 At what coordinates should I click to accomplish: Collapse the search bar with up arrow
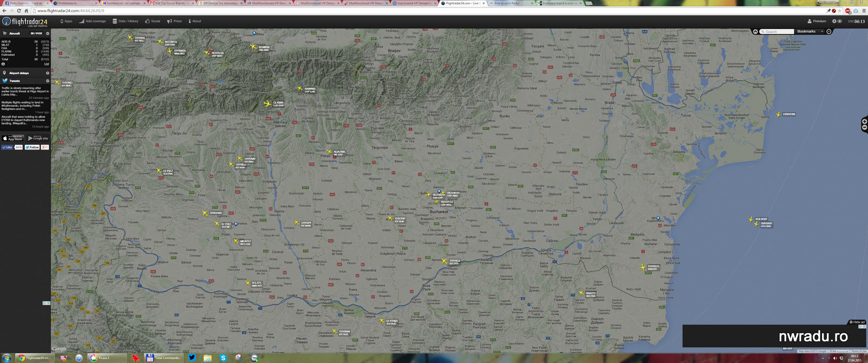pyautogui.click(x=755, y=31)
